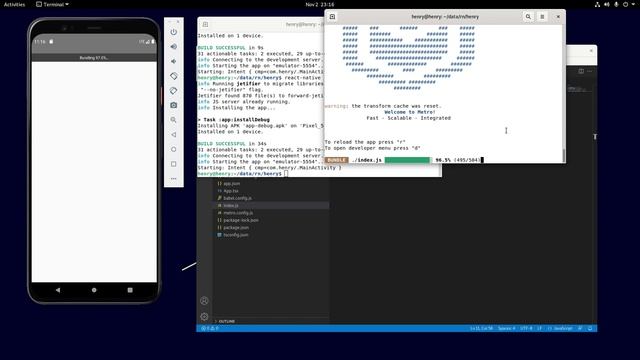
Task: Click the 'Bundling' status bar on phone screen
Action: pyautogui.click(x=94, y=58)
